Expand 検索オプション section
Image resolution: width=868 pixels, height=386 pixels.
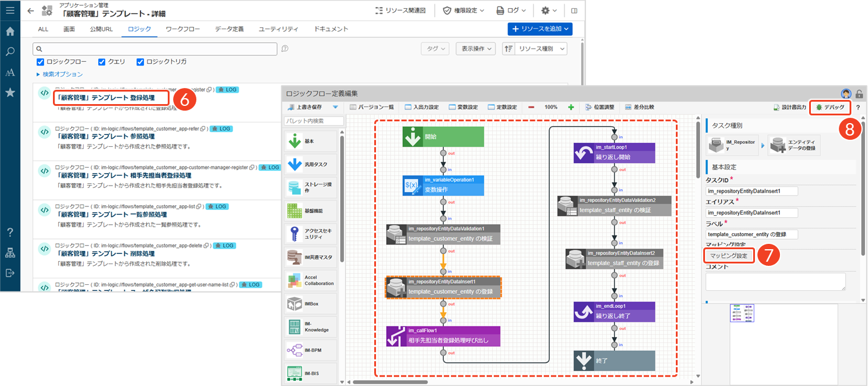(x=59, y=74)
